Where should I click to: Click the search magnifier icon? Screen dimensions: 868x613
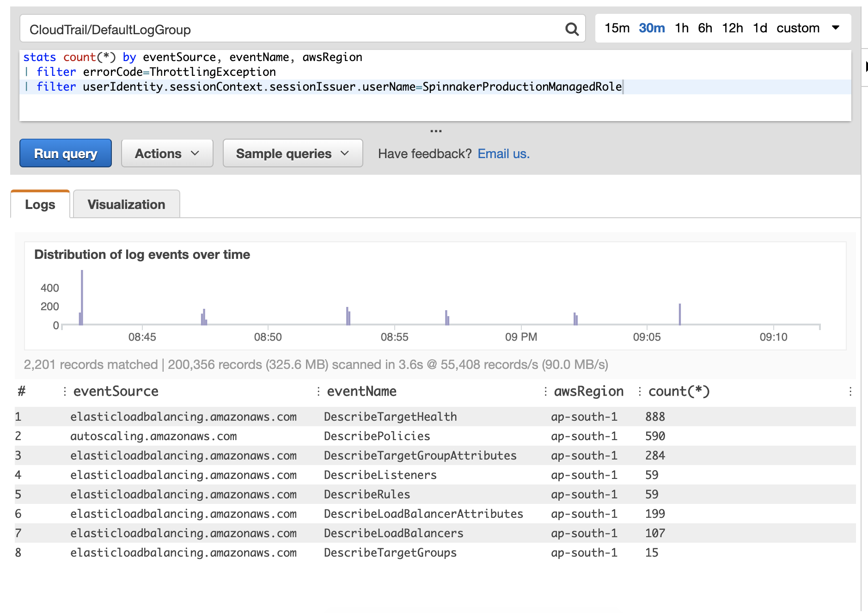[572, 29]
